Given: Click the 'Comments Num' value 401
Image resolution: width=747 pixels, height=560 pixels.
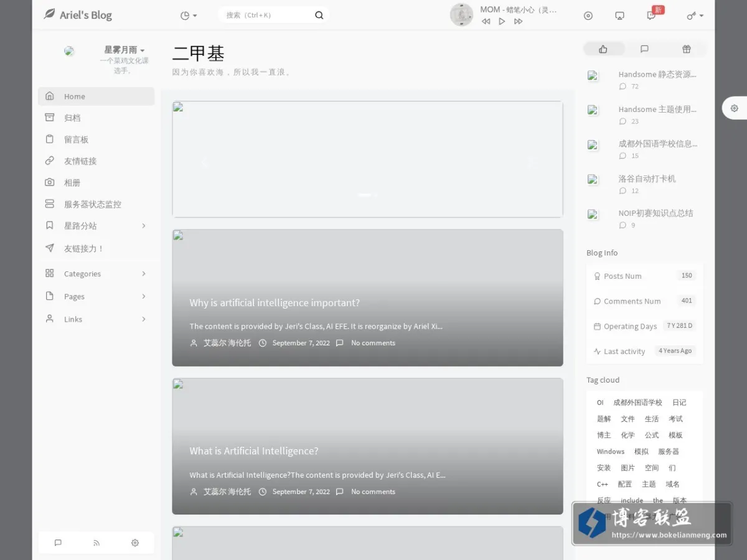Looking at the screenshot, I should tap(687, 301).
